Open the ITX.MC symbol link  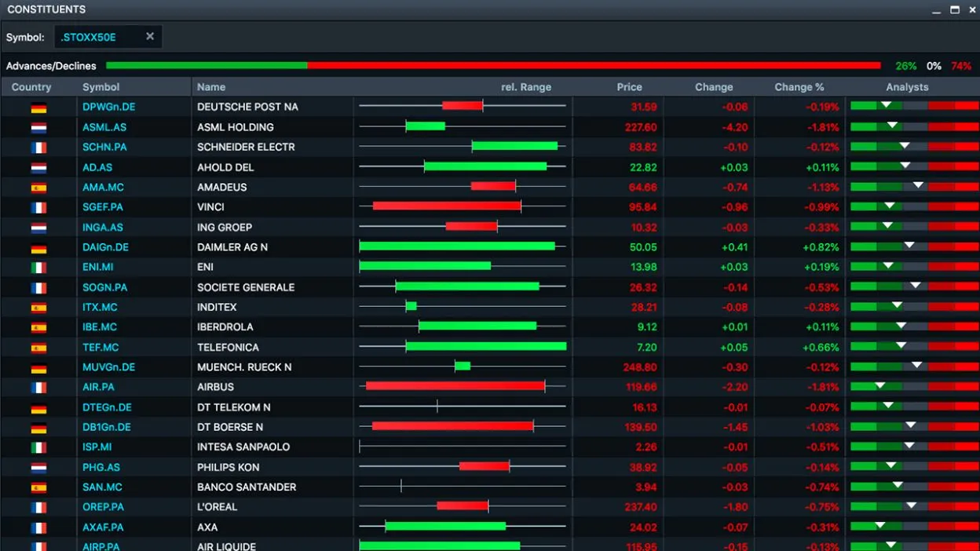[100, 307]
